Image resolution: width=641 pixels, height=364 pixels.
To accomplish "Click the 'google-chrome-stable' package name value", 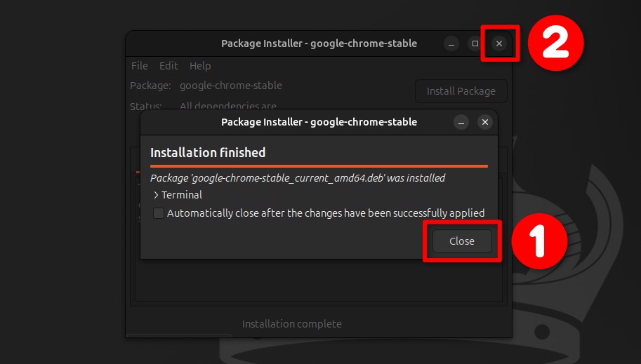I will (x=230, y=86).
